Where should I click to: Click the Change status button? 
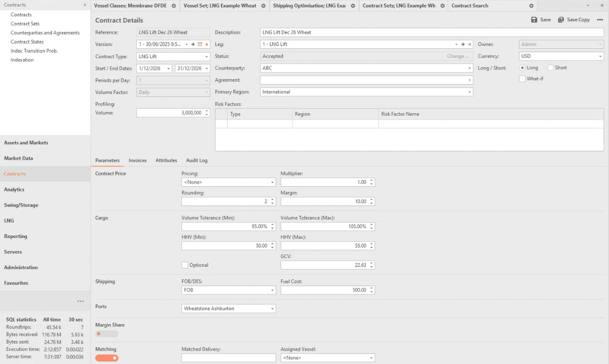coord(458,56)
